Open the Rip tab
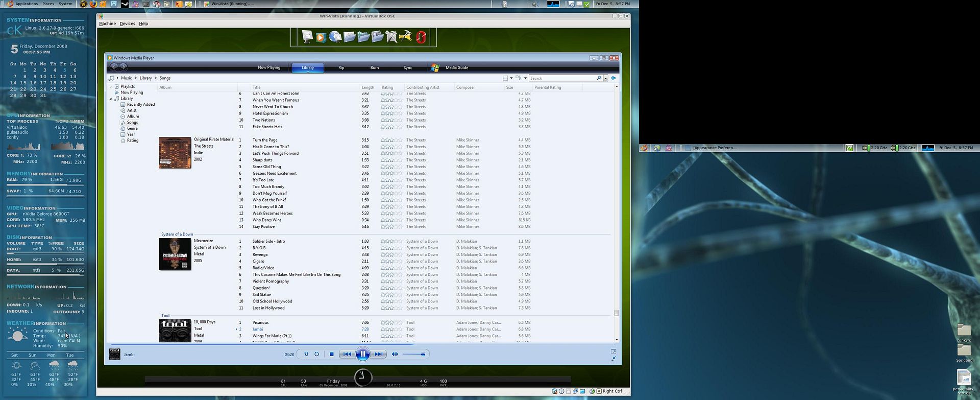 tap(341, 67)
